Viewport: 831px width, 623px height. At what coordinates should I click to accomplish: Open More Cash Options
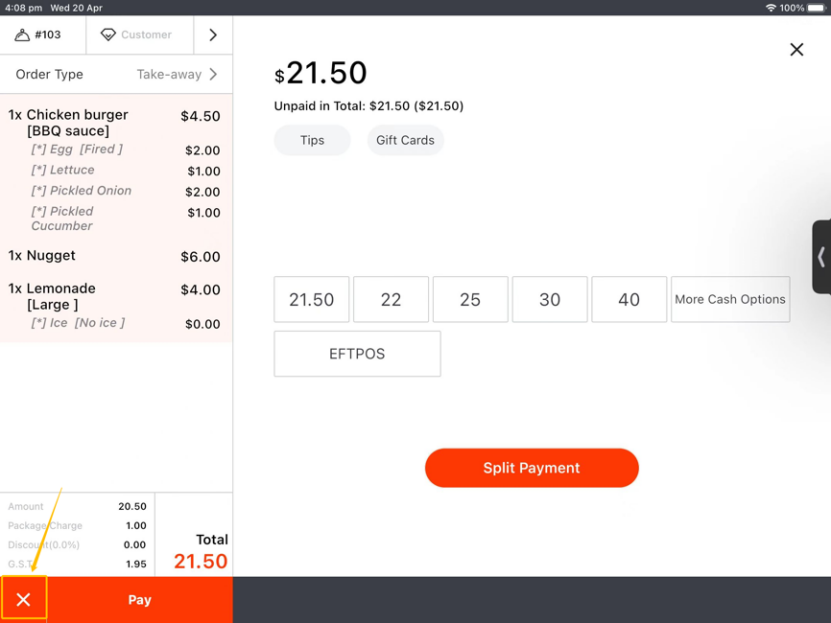click(x=730, y=299)
